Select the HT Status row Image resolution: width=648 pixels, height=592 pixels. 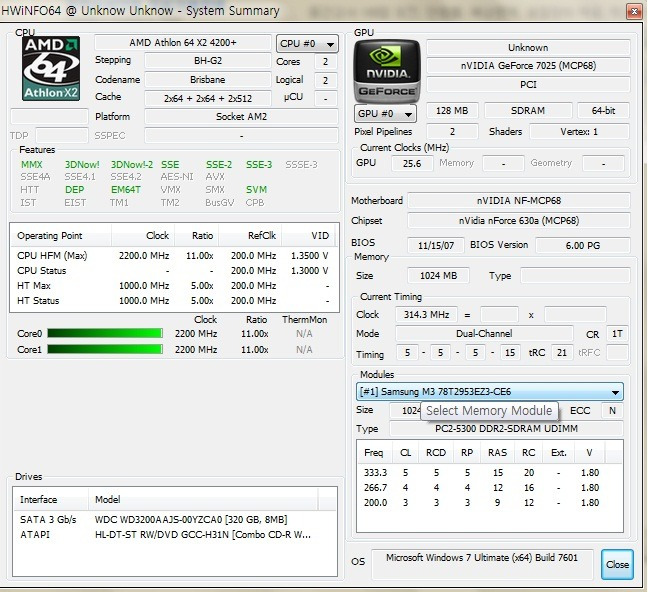174,301
